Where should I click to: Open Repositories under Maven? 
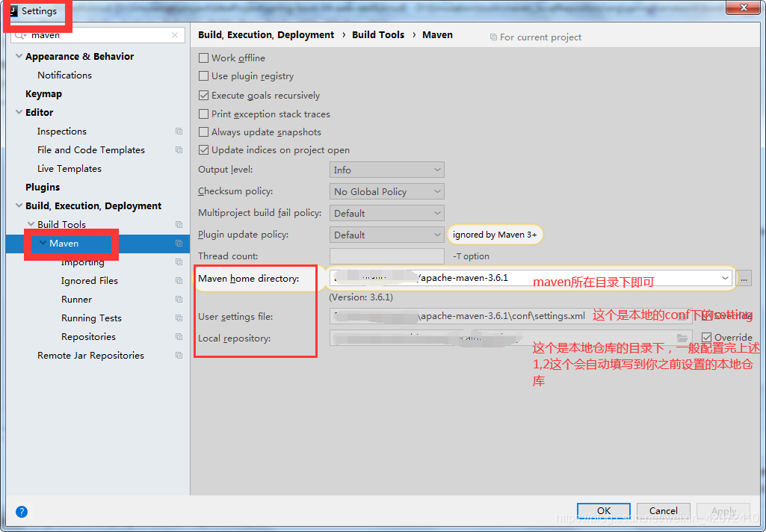tap(88, 337)
